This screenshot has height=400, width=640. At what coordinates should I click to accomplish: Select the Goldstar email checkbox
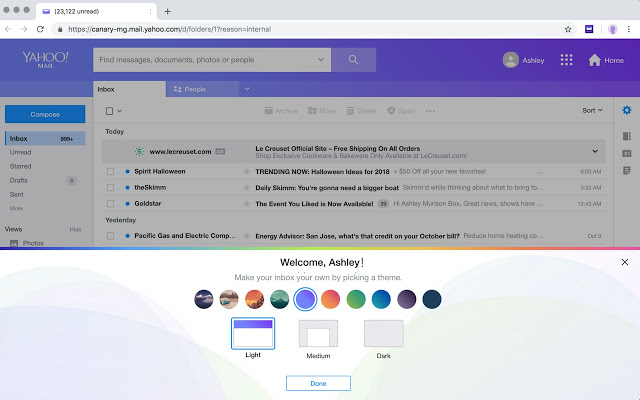(112, 203)
